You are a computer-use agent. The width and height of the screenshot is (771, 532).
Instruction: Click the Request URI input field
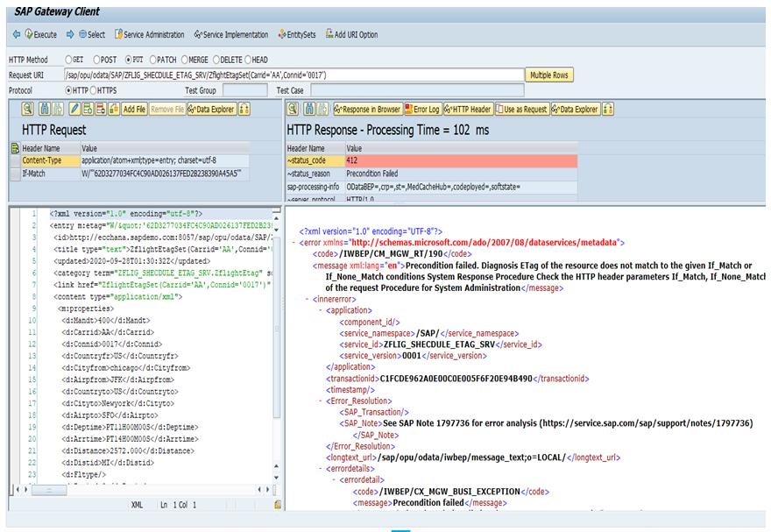tap(294, 75)
